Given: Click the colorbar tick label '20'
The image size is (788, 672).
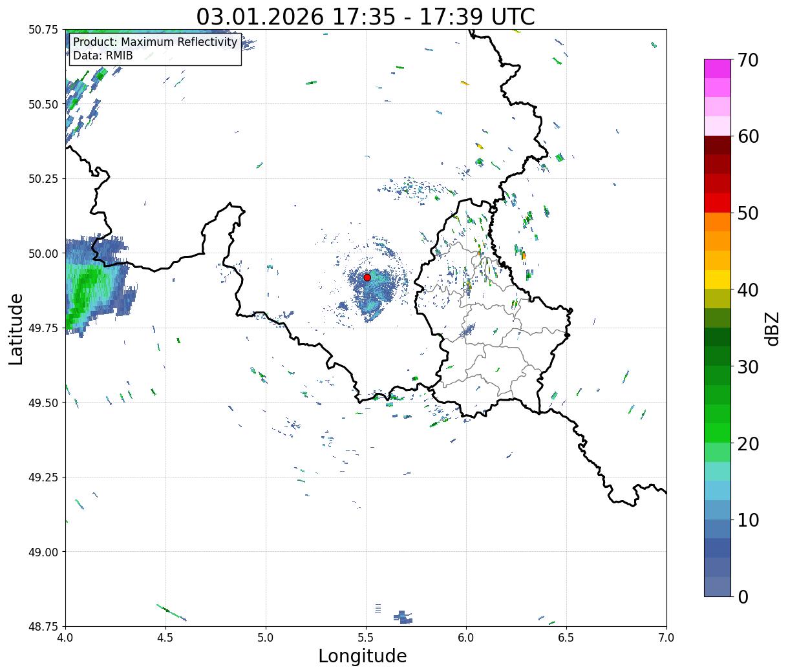Looking at the screenshot, I should coord(748,443).
